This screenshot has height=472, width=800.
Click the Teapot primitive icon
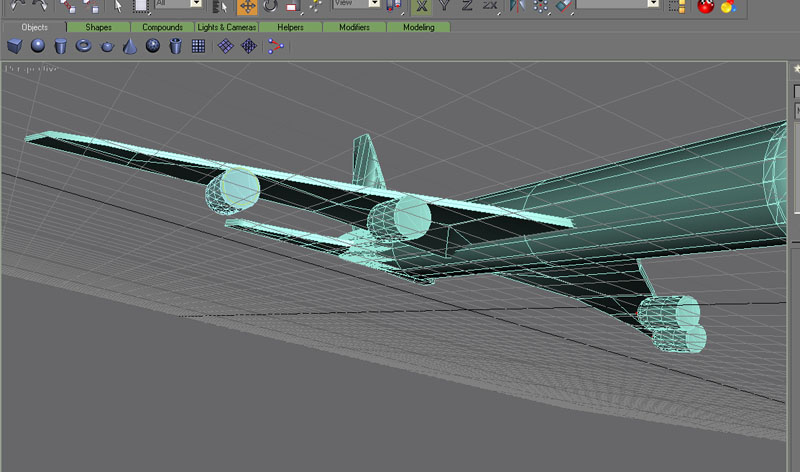click(x=107, y=46)
